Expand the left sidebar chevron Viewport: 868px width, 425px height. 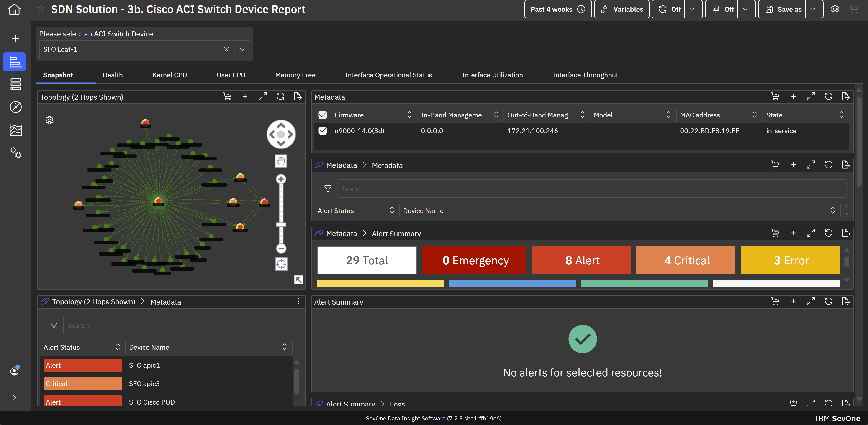point(14,398)
